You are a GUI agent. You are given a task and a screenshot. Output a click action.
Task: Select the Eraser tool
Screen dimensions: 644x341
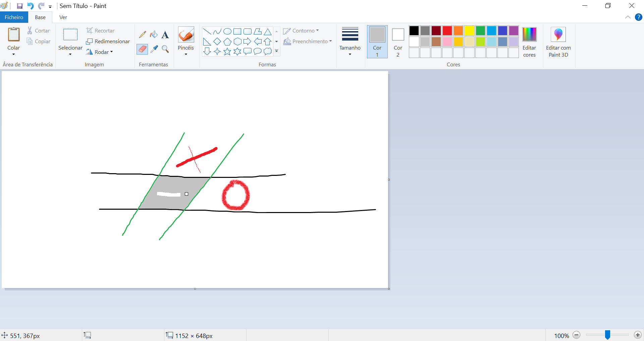point(143,49)
